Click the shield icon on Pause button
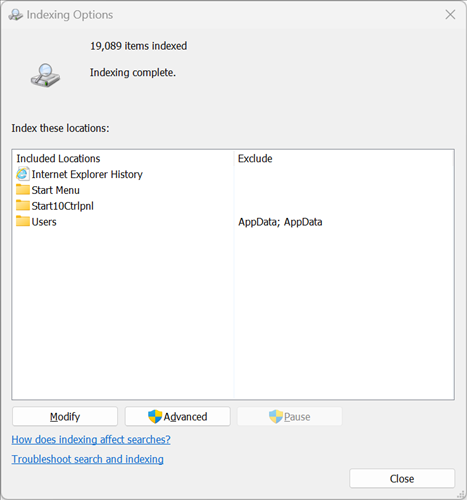The height and width of the screenshot is (500, 467). 276,416
